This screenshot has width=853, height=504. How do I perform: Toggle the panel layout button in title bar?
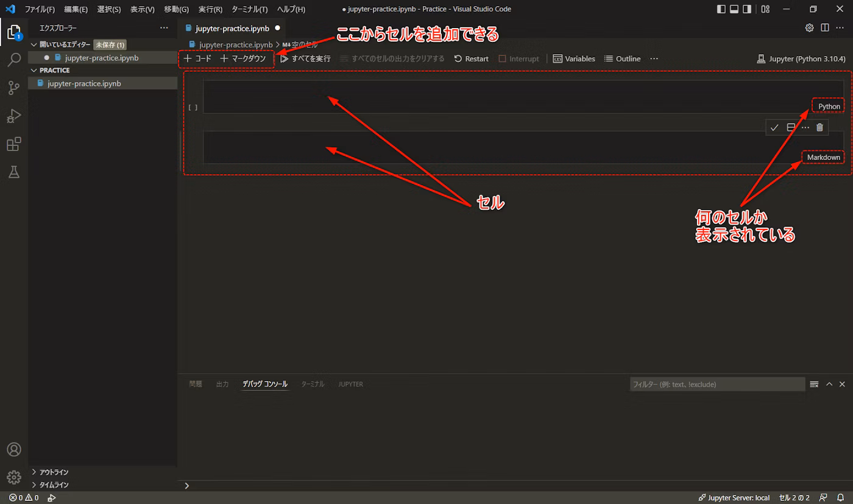[735, 9]
